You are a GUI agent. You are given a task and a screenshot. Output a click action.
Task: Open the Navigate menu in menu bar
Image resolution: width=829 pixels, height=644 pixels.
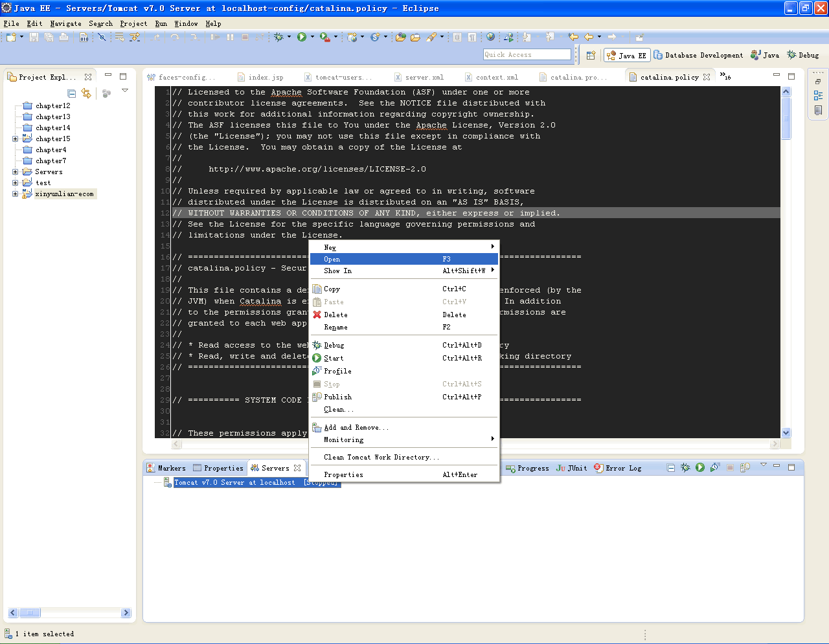tap(65, 23)
